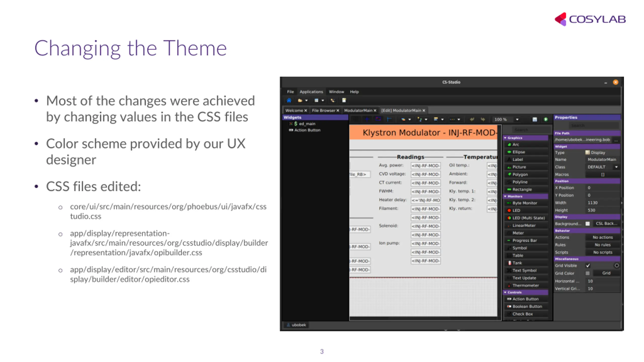Click the home icon in the CS-Studio toolbar
This screenshot has width=644, height=362.
point(289,101)
